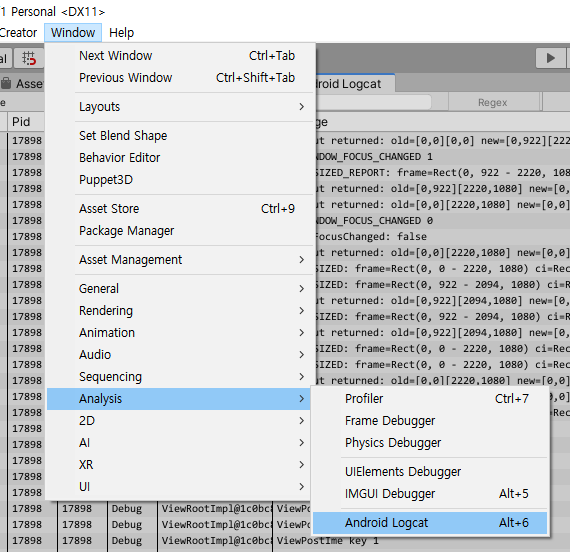The height and width of the screenshot is (552, 570).
Task: Launch the Package Manager
Action: pos(180,231)
